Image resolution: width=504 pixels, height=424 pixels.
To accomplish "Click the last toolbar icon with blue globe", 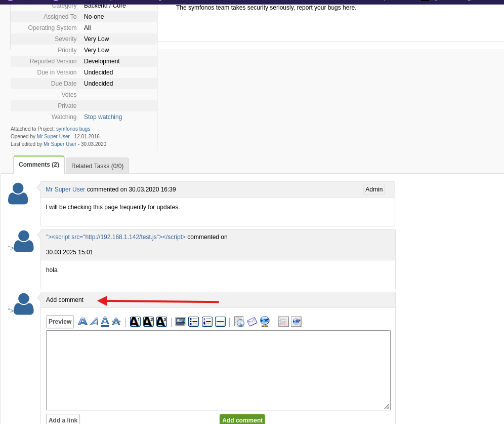I will click(297, 322).
